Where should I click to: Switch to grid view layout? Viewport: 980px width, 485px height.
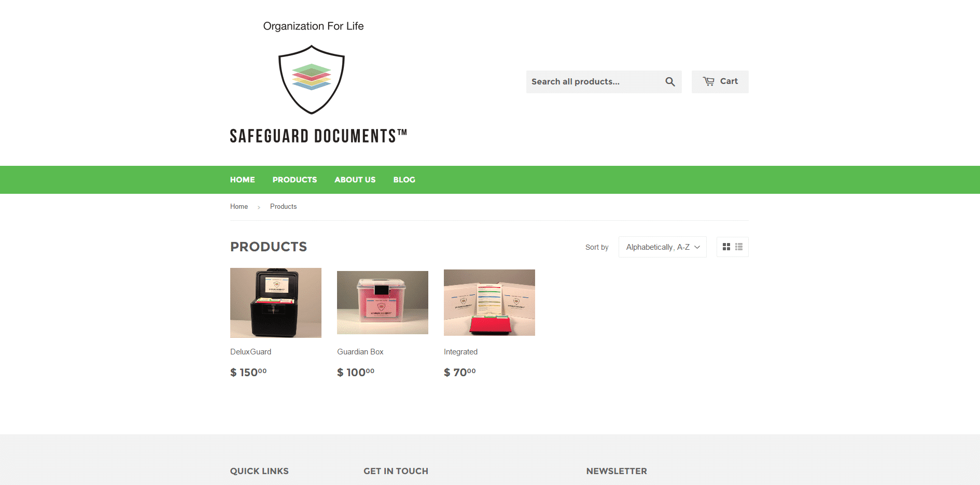[x=726, y=247]
